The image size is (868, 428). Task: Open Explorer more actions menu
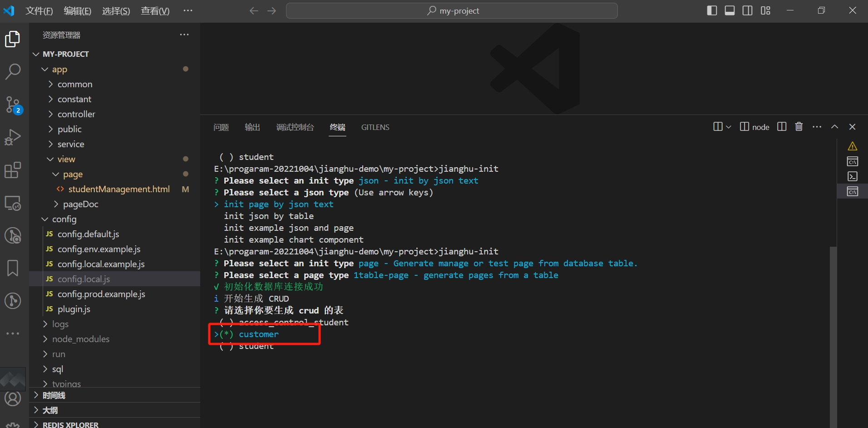click(x=184, y=35)
